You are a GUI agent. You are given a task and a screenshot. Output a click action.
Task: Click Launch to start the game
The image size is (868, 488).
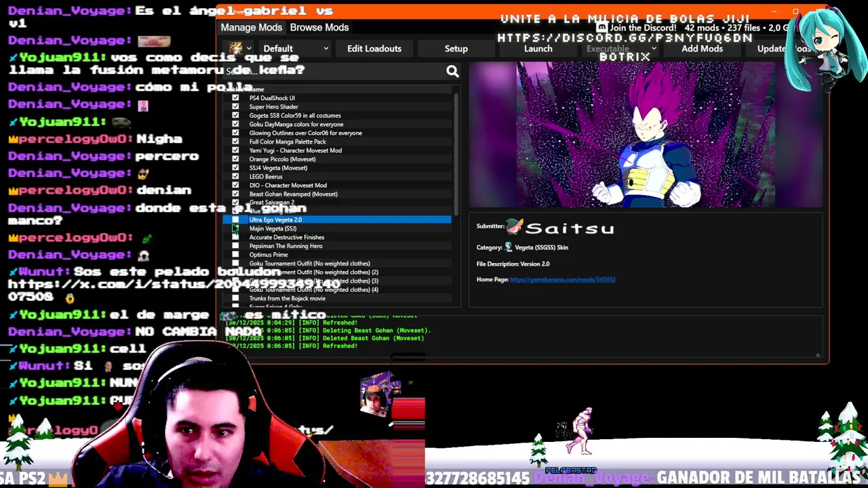(x=538, y=49)
